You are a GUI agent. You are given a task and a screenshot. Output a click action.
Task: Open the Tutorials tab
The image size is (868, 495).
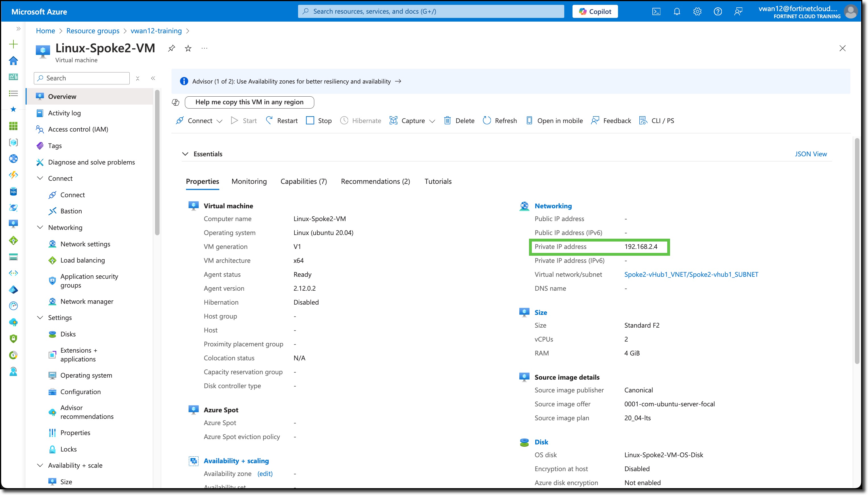438,182
